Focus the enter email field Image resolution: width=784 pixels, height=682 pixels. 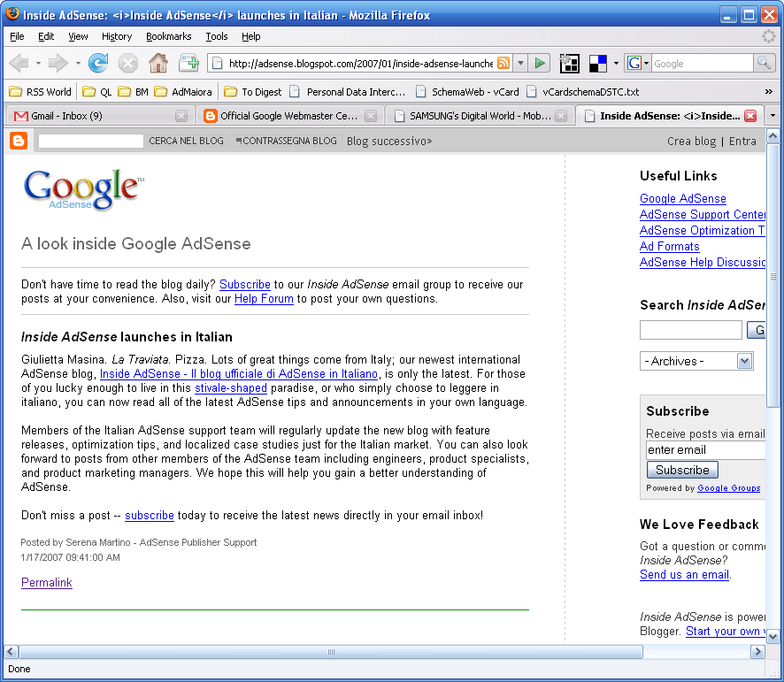[705, 450]
